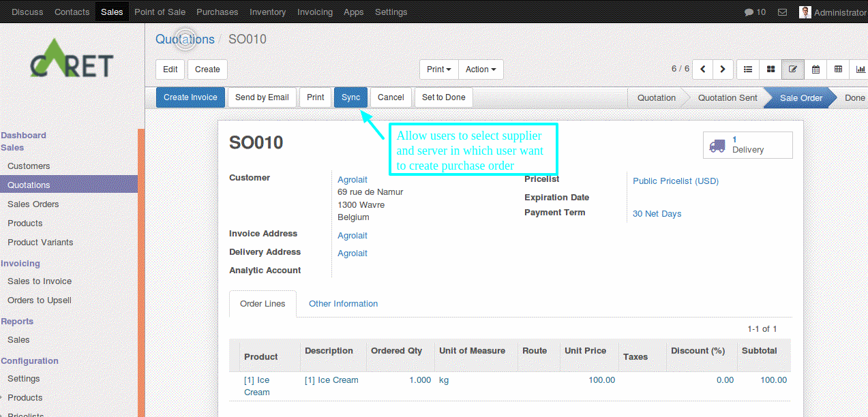Open the graph view icon
Viewport: 868px width, 417px height.
[x=860, y=69]
